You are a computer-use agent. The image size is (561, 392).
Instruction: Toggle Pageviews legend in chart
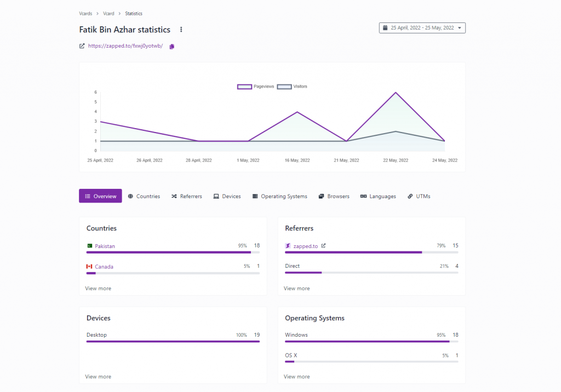(255, 87)
